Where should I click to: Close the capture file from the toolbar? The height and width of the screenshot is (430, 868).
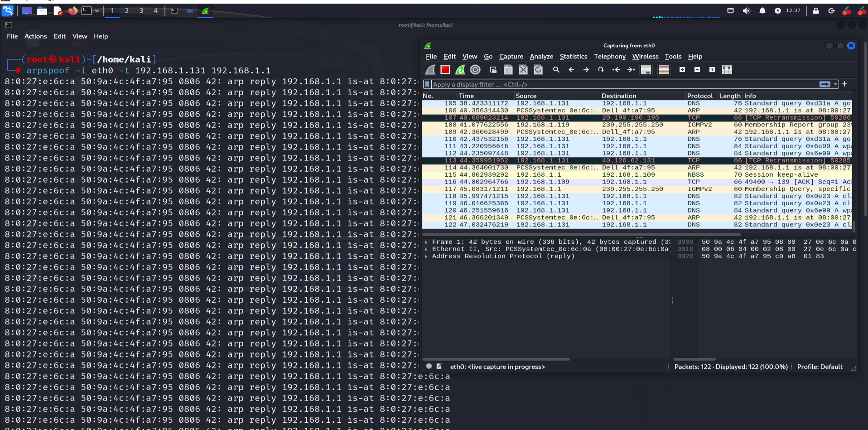pos(523,70)
